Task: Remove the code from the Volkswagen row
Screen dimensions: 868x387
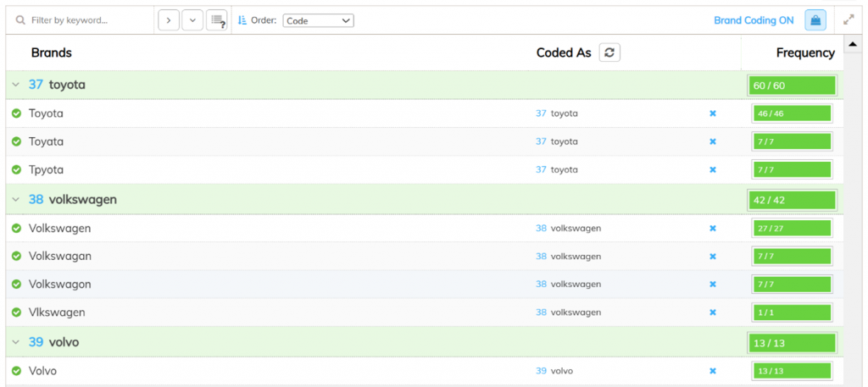Action: point(713,228)
